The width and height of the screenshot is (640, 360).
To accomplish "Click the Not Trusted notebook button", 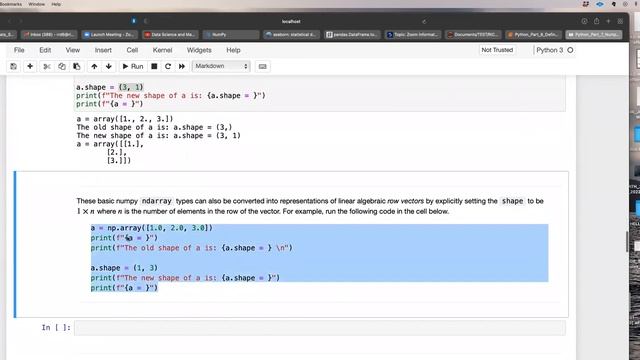I will tap(497, 50).
